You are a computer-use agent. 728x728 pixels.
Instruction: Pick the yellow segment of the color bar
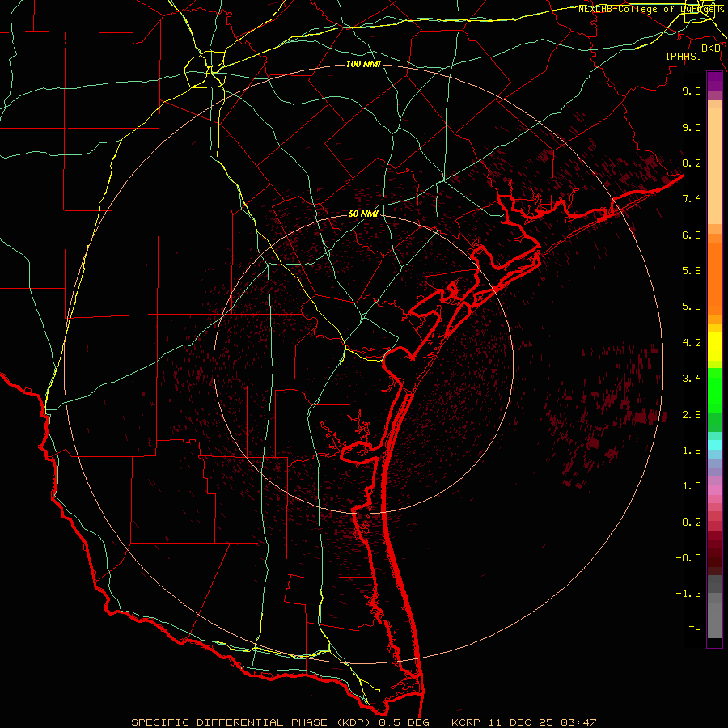[714, 346]
